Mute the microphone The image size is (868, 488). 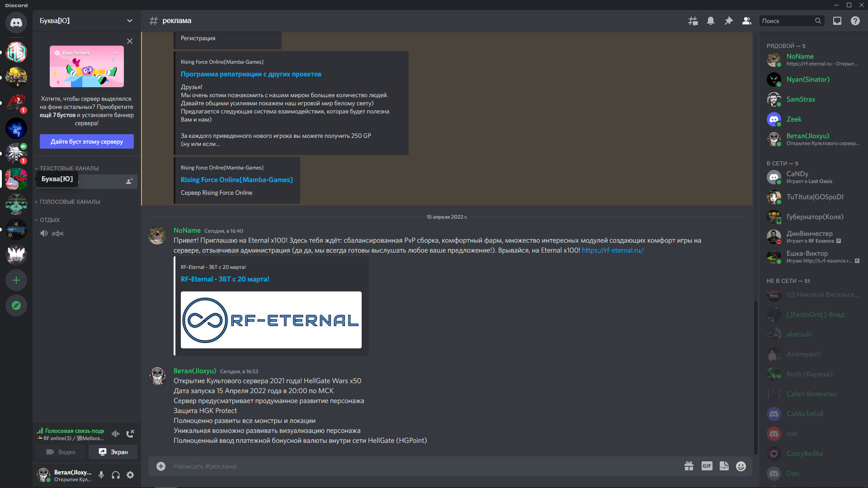pyautogui.click(x=101, y=475)
